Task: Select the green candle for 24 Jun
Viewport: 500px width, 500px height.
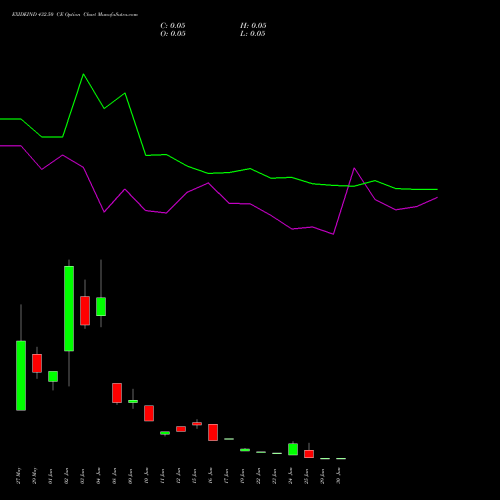Action: (293, 449)
